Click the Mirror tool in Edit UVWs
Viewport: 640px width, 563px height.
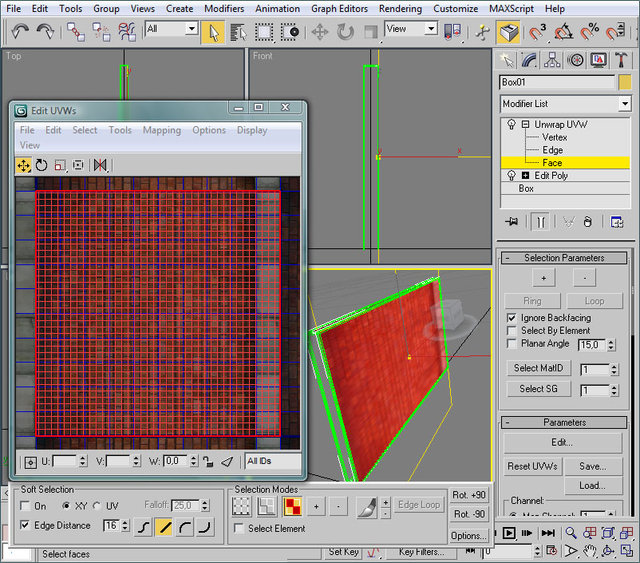click(x=100, y=165)
